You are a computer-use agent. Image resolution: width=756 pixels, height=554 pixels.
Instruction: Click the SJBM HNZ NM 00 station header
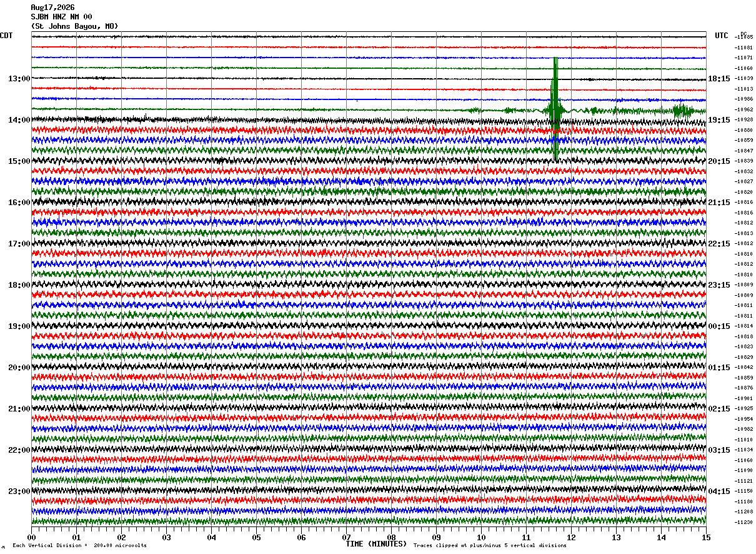(x=61, y=17)
